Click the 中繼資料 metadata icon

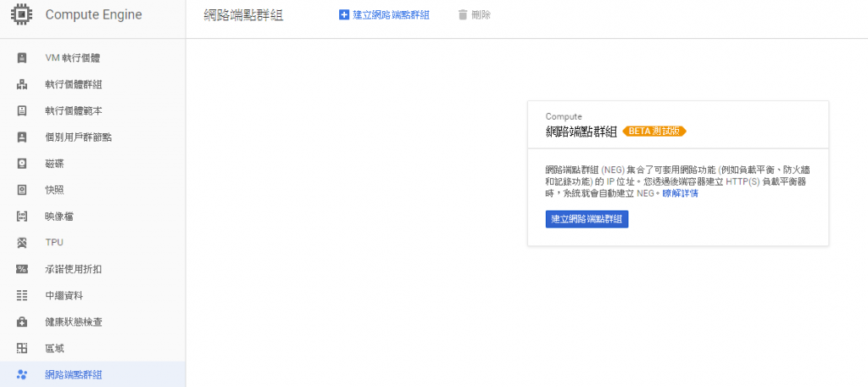point(21,295)
